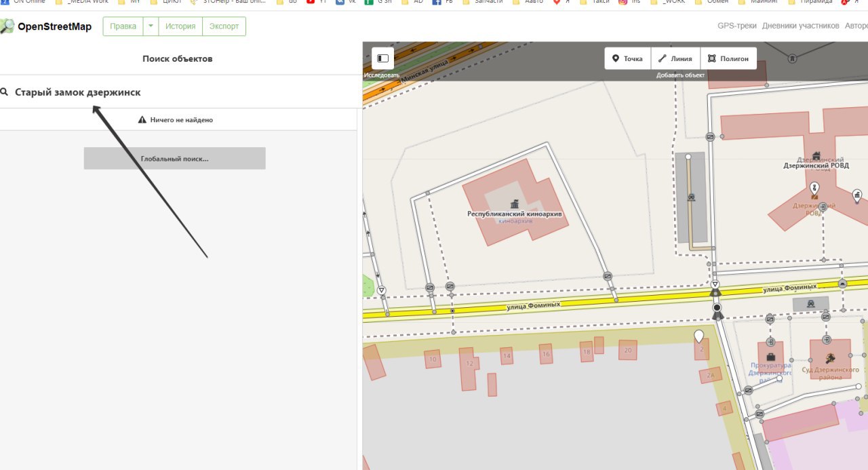Click the OpenStreetMap logo
Screen dimensions: 868x470
point(45,26)
